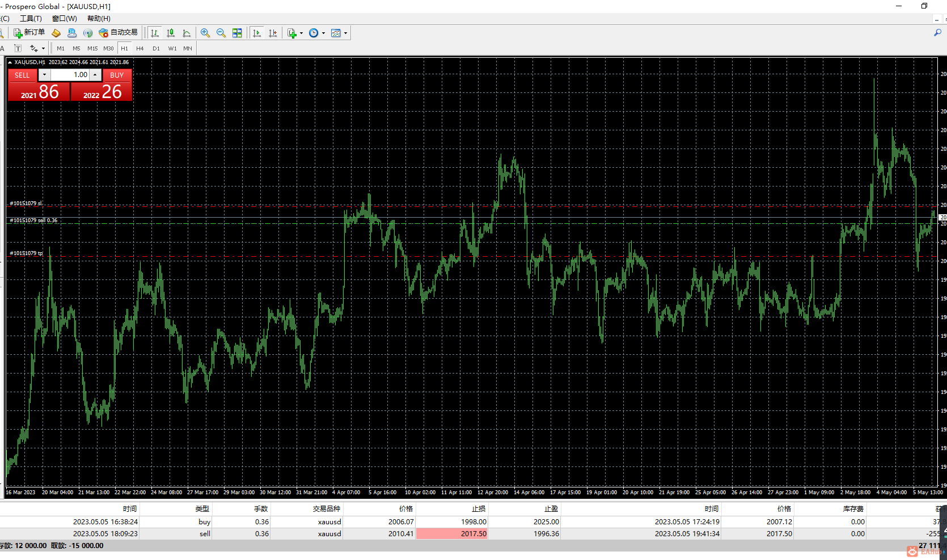
Task: Toggle AutoTrading (自动交易)
Action: click(x=118, y=33)
